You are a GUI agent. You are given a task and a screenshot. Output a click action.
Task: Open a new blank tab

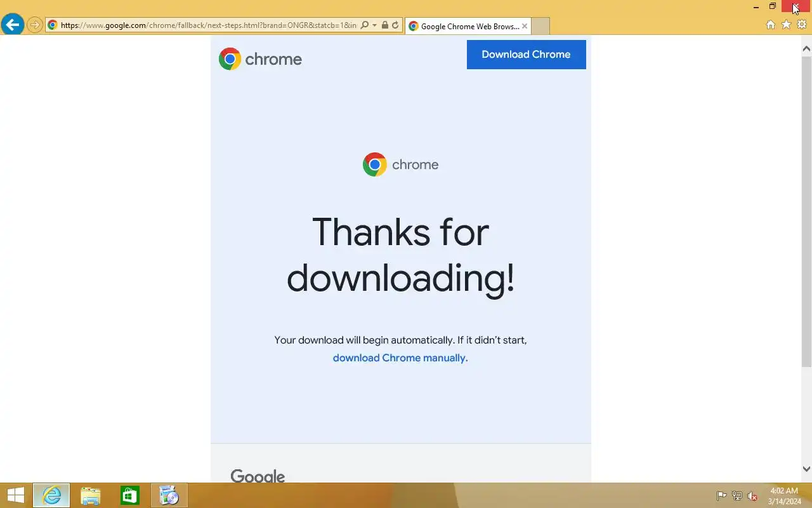[540, 26]
